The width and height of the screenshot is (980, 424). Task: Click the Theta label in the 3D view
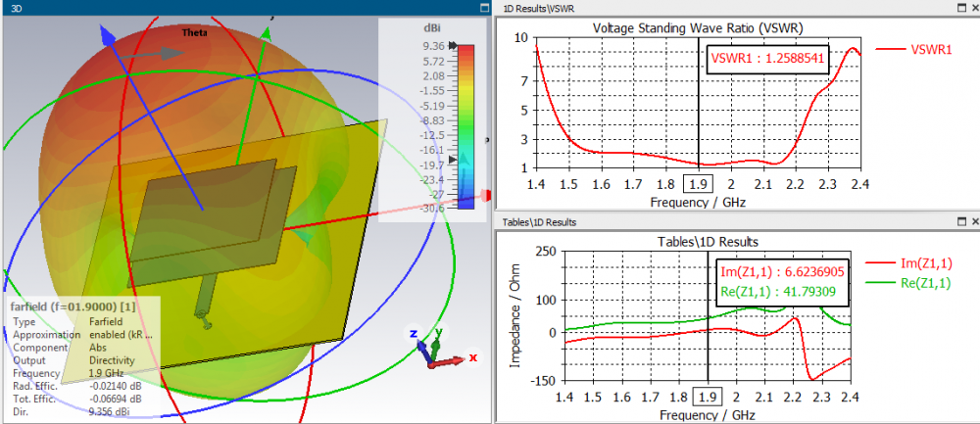[x=194, y=32]
